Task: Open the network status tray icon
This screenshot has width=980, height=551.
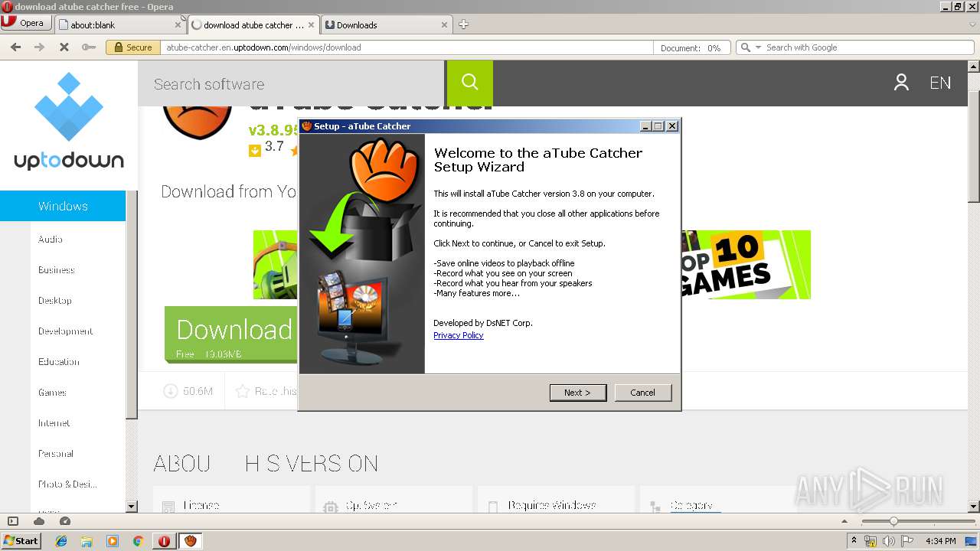Action: [x=871, y=541]
